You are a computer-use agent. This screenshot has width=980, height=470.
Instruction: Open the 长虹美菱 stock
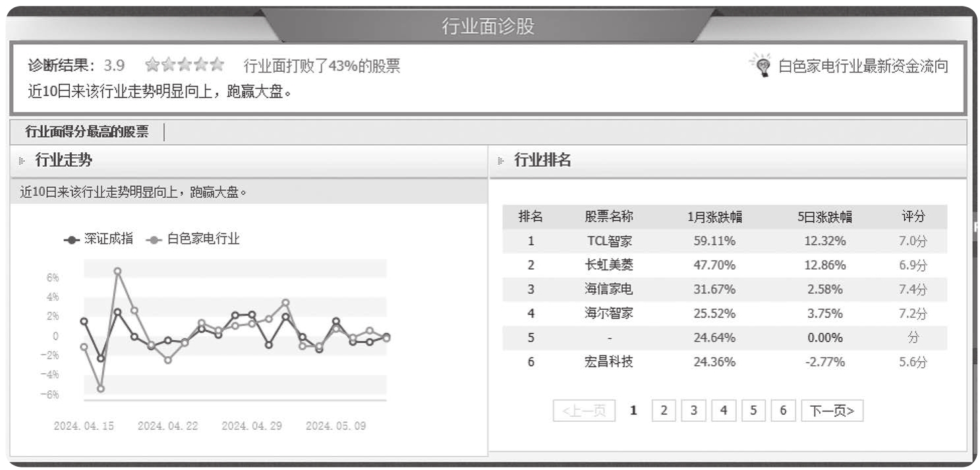(609, 265)
